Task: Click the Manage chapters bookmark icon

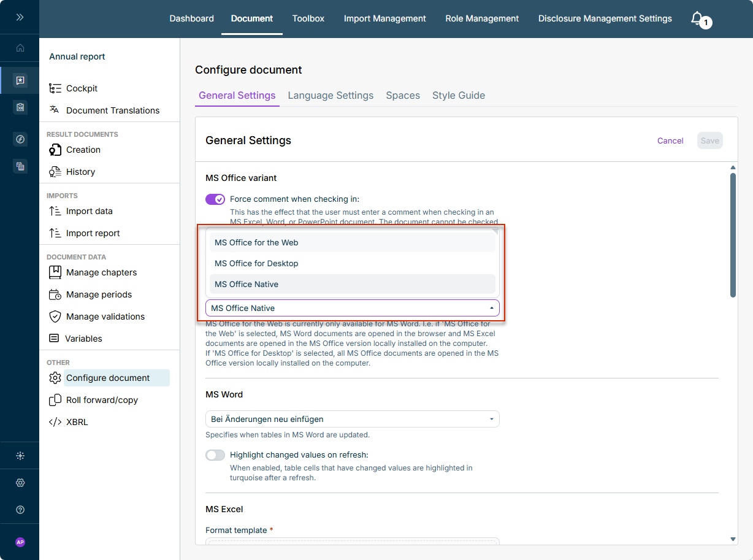Action: click(55, 272)
